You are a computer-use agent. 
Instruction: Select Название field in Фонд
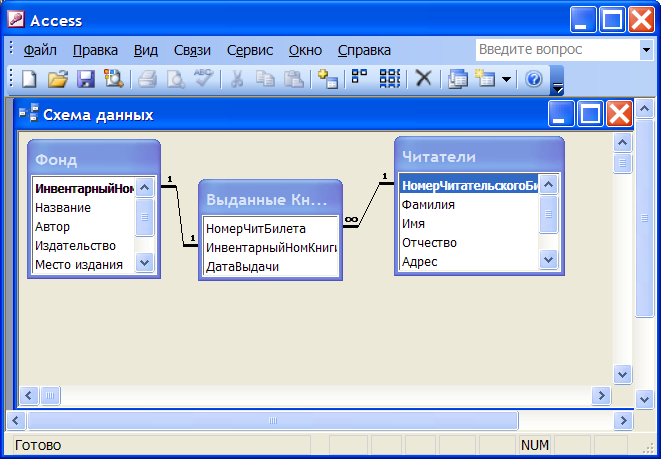[83, 207]
